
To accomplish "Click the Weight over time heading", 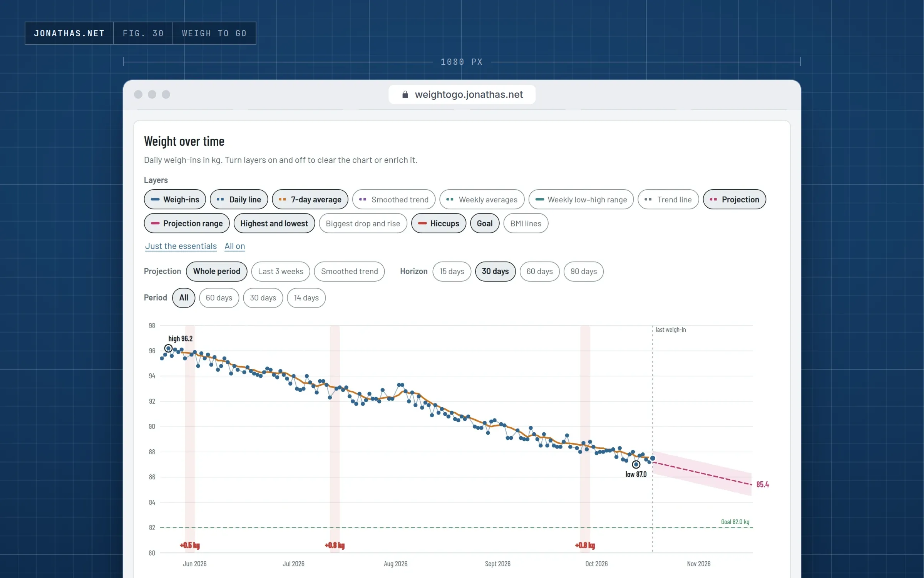I will [184, 141].
